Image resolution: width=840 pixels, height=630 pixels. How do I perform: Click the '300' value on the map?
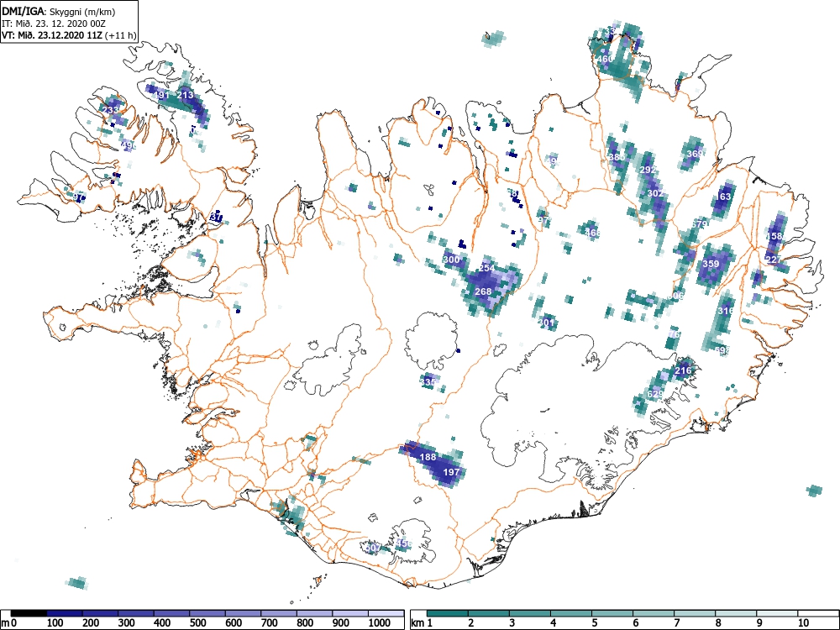point(452,260)
